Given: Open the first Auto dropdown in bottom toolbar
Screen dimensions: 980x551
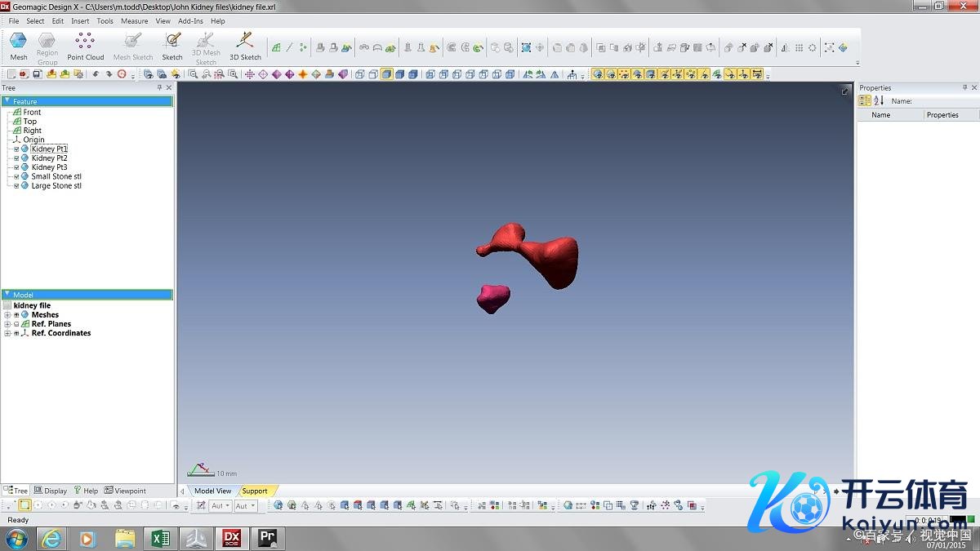Looking at the screenshot, I should point(220,506).
